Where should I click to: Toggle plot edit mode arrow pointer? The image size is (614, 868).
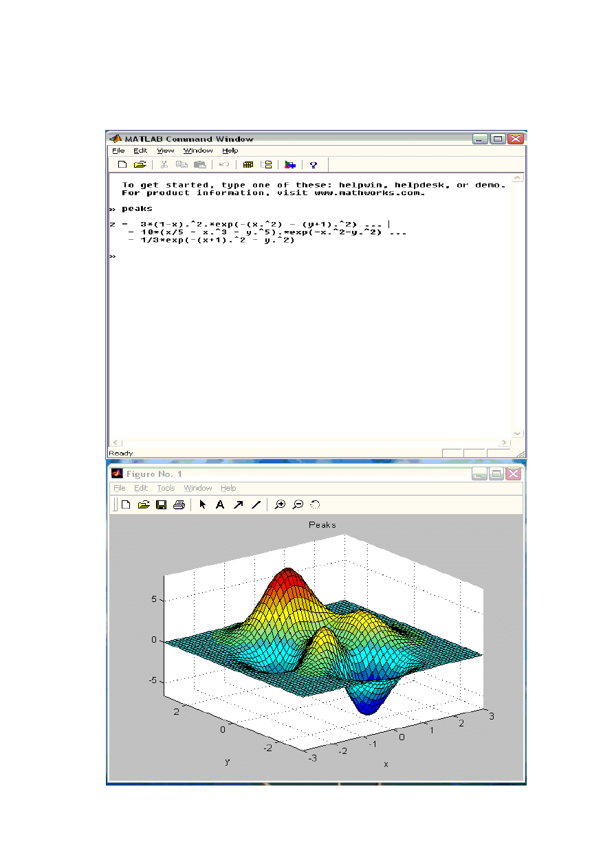(202, 504)
